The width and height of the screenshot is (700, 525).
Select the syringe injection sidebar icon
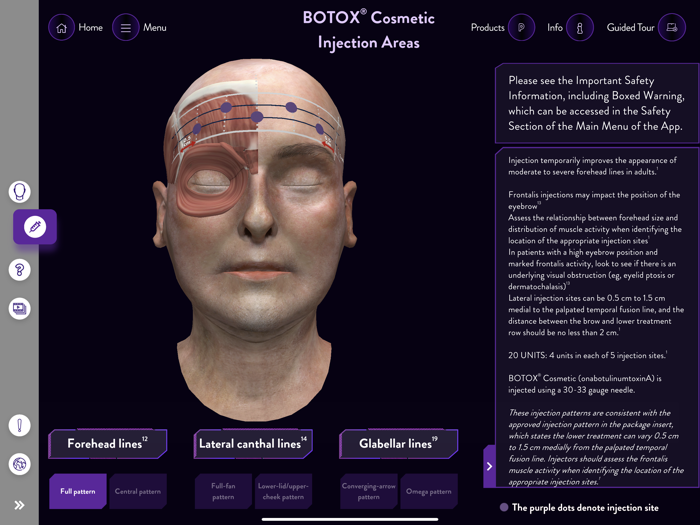(x=35, y=227)
